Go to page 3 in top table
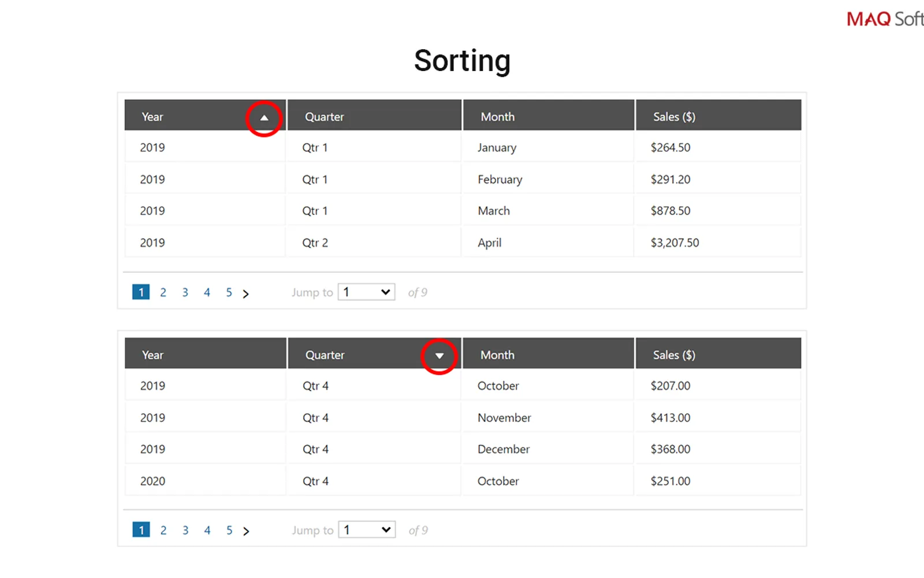 click(185, 292)
